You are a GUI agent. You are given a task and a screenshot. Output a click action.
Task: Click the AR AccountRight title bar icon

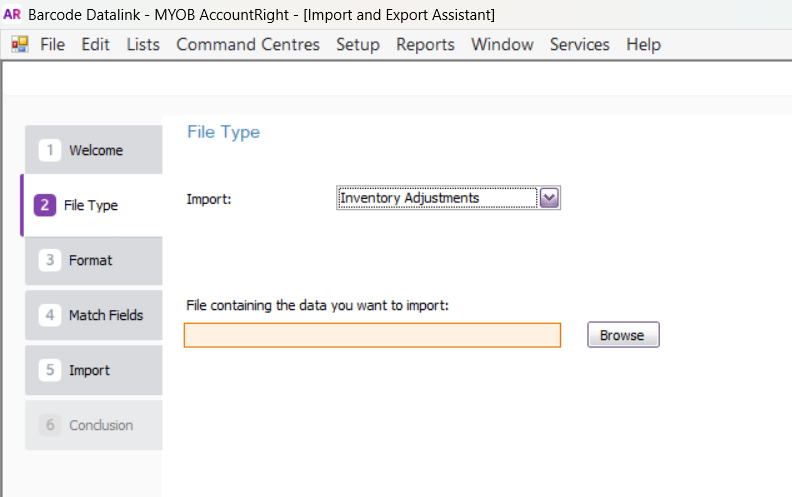pos(12,14)
